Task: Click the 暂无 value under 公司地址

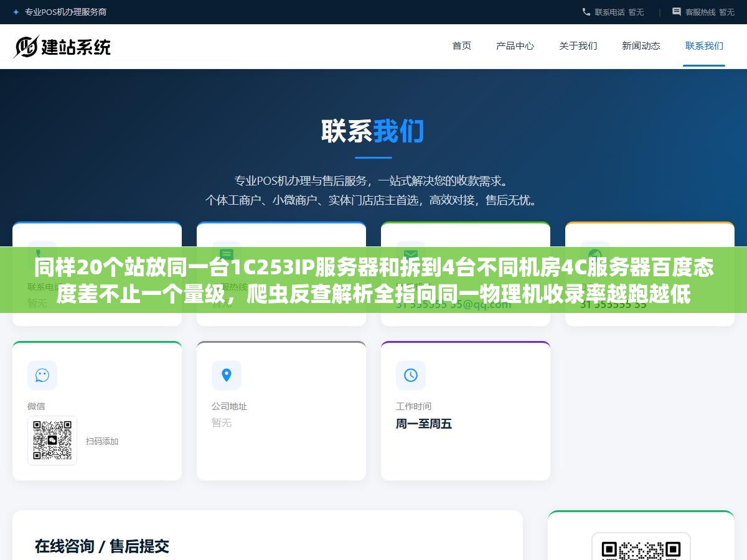Action: [222, 422]
